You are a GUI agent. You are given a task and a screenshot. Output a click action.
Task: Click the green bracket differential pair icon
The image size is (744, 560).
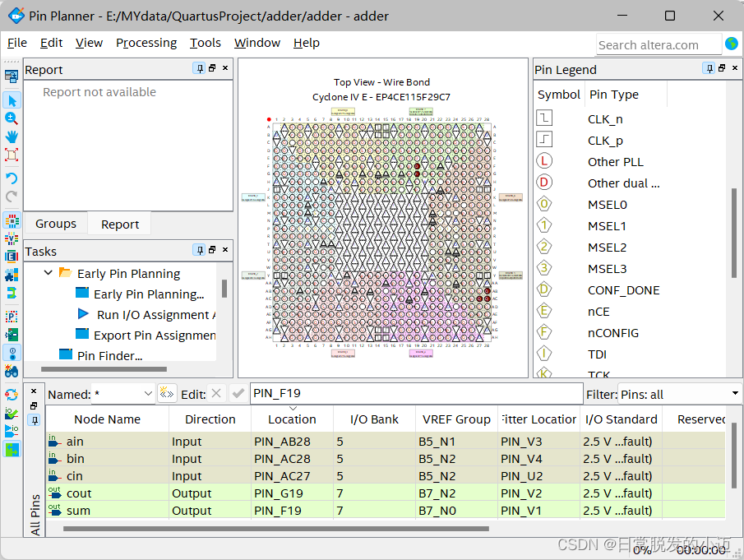tap(12, 293)
